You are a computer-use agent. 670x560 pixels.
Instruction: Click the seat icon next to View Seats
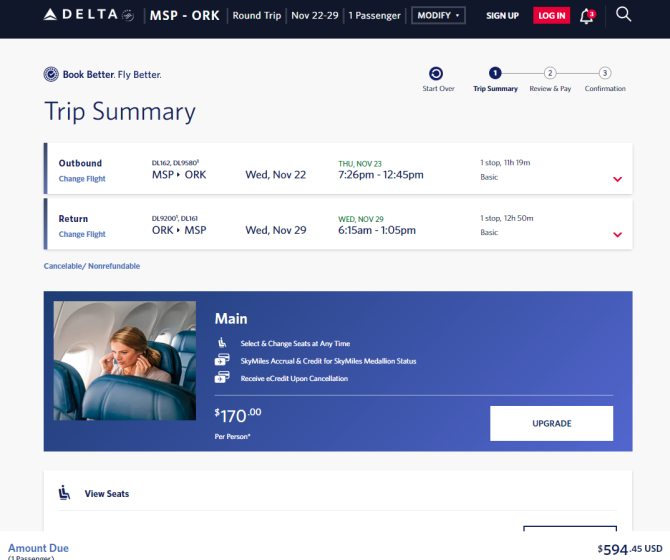click(64, 493)
